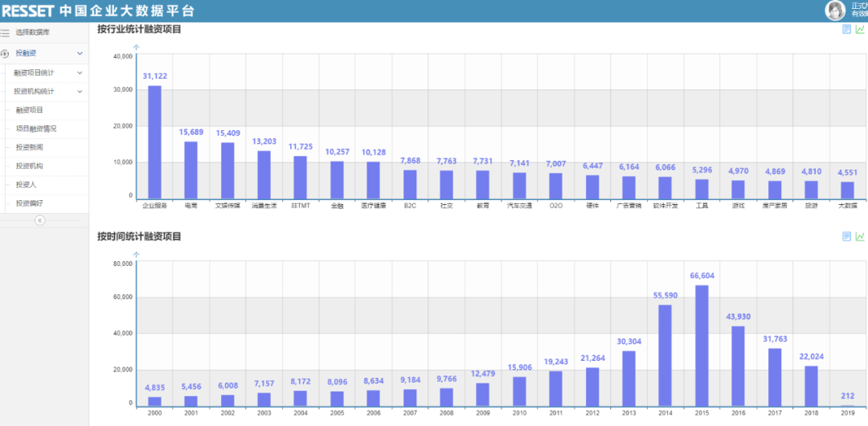Screen dimensions: 868x426
Task: Collapse the 投融资 section chevron
Action: point(80,54)
